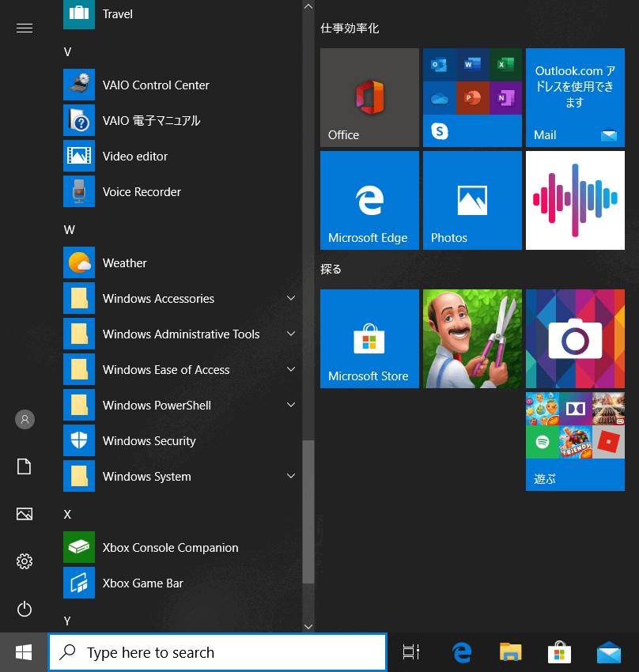Open the Documents icon in sidebar
The height and width of the screenshot is (672, 639).
pos(25,466)
